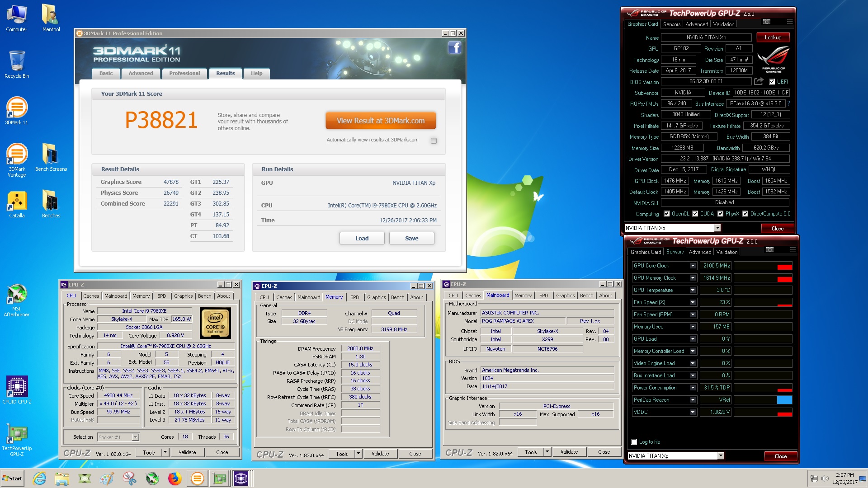The height and width of the screenshot is (488, 868).
Task: Click the 3DMark 11 taskbar icon
Action: 198,478
